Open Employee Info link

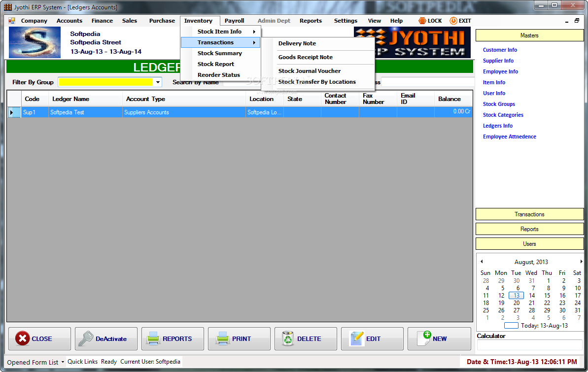point(500,71)
